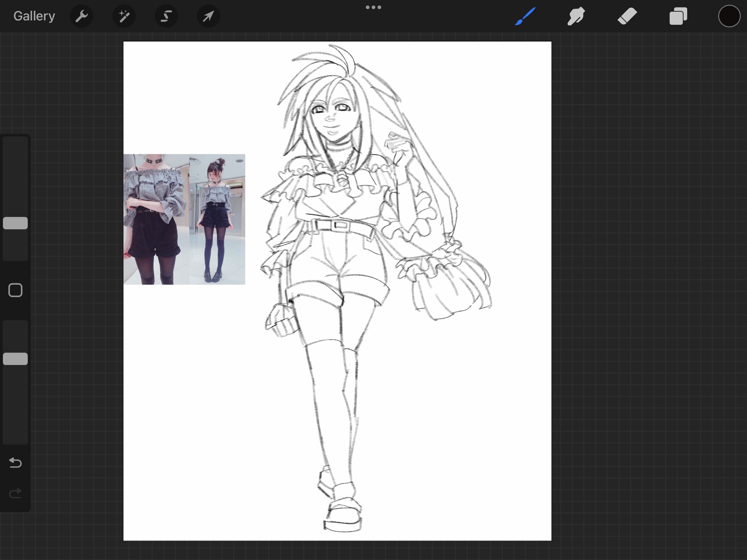Viewport: 747px width, 560px height.
Task: Activate the Selection tool (S icon)
Action: coord(166,16)
